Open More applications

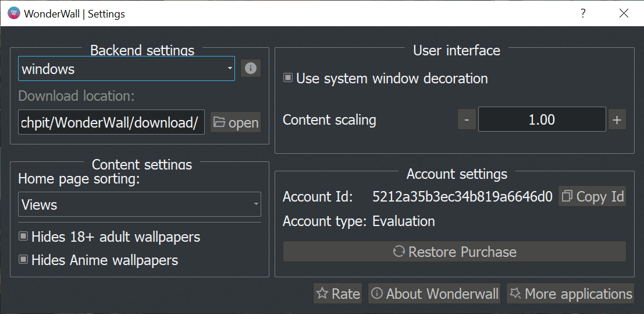(571, 294)
